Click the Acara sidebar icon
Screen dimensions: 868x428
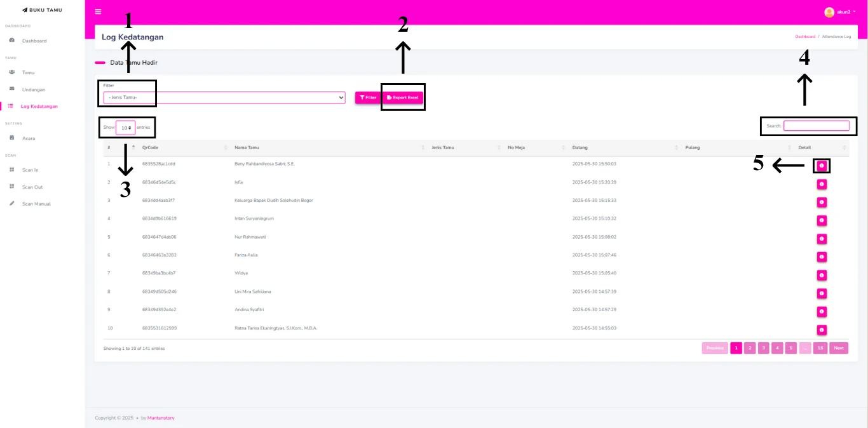tap(12, 138)
